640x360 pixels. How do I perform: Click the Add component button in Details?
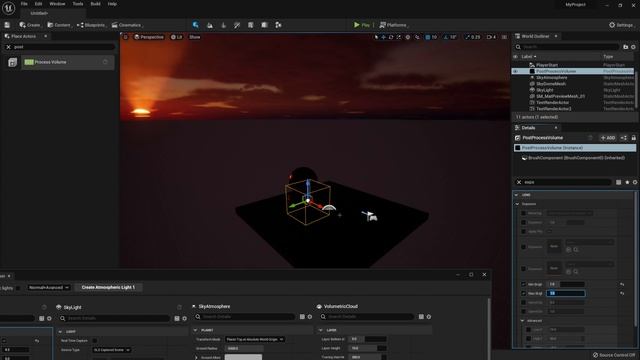click(607, 138)
